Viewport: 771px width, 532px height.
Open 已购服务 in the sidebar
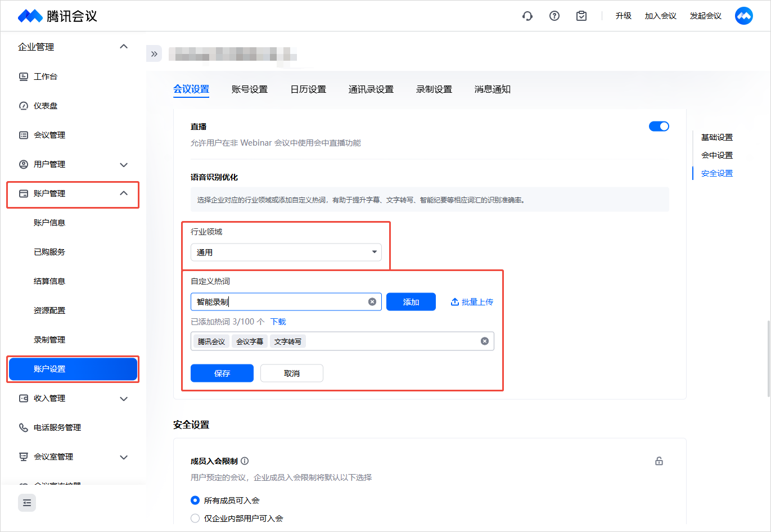click(49, 252)
